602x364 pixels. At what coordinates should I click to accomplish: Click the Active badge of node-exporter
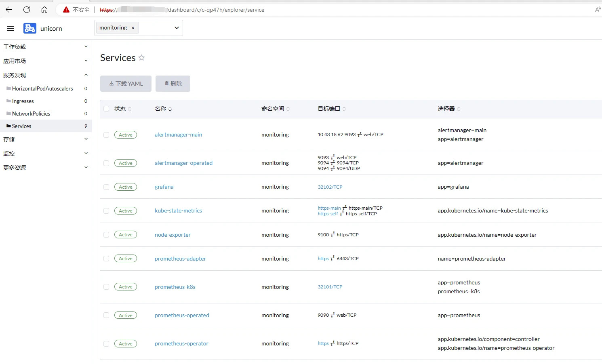click(x=126, y=235)
